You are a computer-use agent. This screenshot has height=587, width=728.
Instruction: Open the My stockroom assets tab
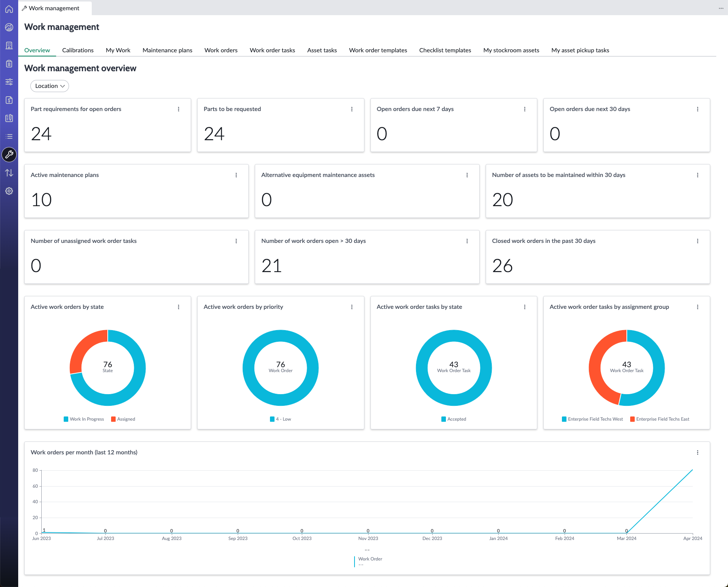[x=511, y=50]
